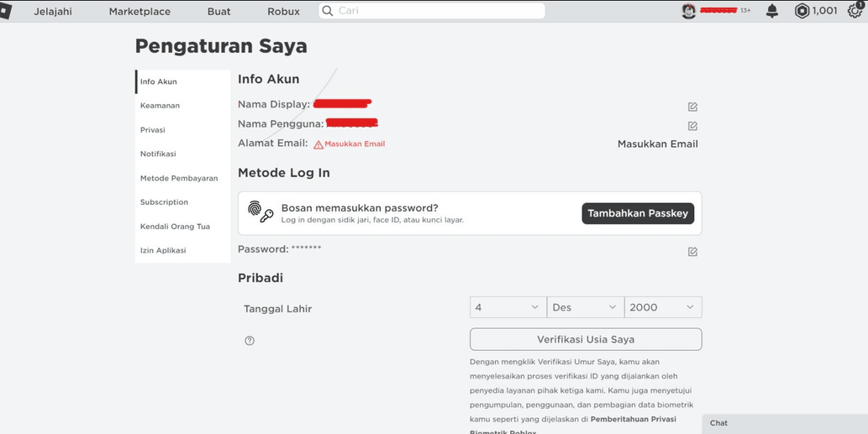Click the Roblox logo icon
This screenshot has width=868, height=434.
[5, 12]
